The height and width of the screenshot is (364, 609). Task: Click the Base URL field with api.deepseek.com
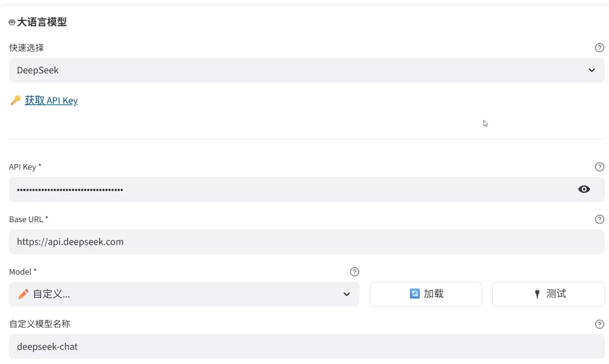point(307,242)
